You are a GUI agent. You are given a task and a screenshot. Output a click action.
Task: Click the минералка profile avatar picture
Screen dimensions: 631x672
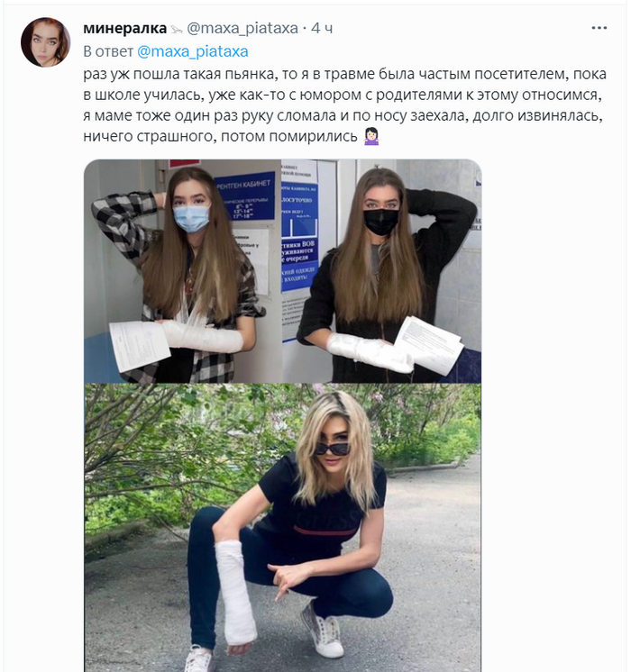click(x=45, y=42)
